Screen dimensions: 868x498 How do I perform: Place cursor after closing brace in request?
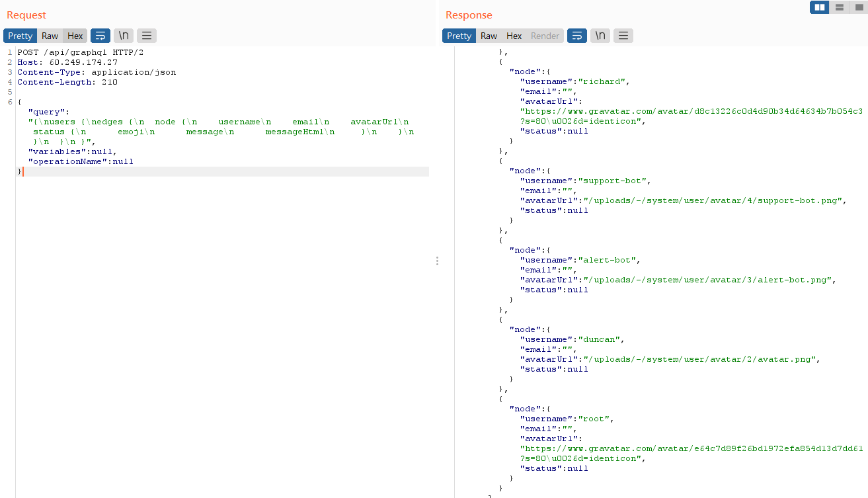[23, 171]
